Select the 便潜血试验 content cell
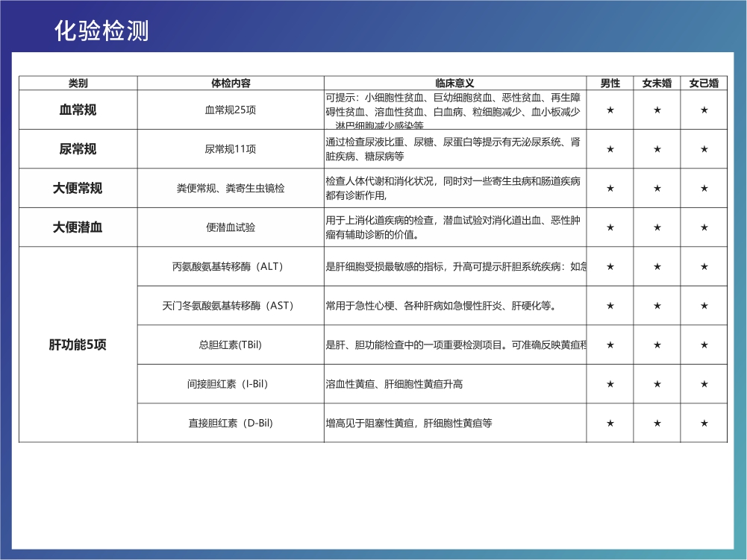This screenshot has width=747, height=560. pyautogui.click(x=231, y=227)
